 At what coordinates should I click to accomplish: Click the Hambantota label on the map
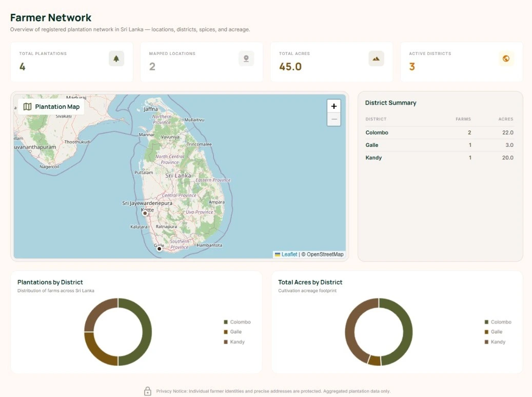click(209, 245)
